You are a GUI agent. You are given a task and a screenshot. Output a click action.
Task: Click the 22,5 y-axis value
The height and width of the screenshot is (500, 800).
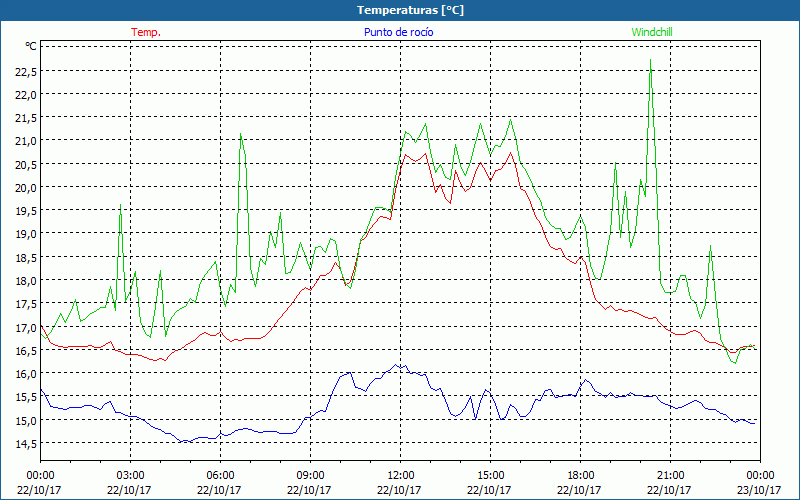click(x=26, y=72)
